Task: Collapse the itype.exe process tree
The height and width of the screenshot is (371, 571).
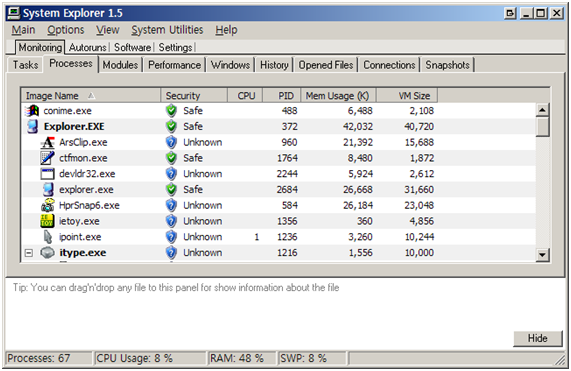Action: [29, 253]
